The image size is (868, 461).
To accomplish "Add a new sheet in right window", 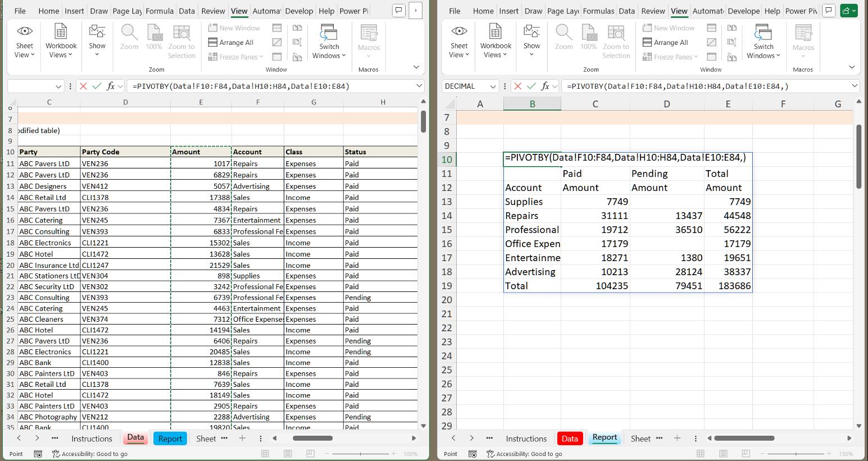I will pyautogui.click(x=677, y=439).
